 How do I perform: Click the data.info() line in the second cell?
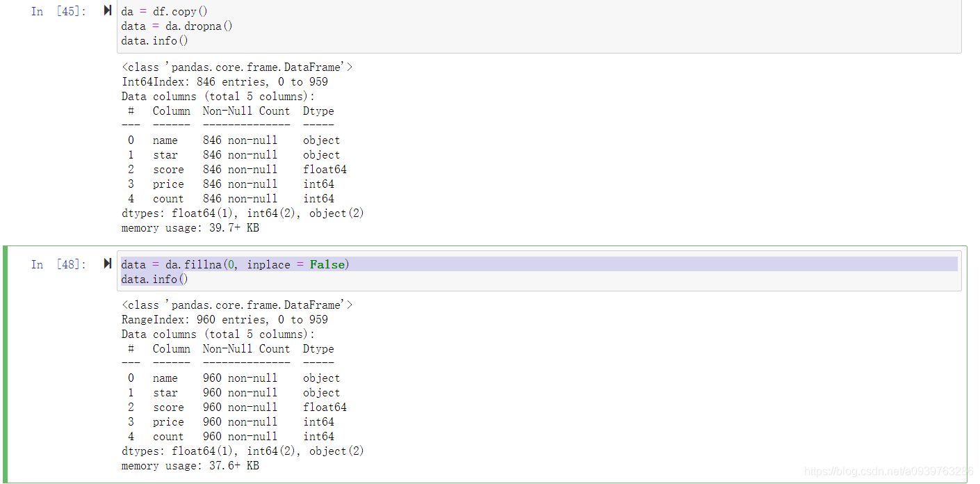pyautogui.click(x=154, y=279)
